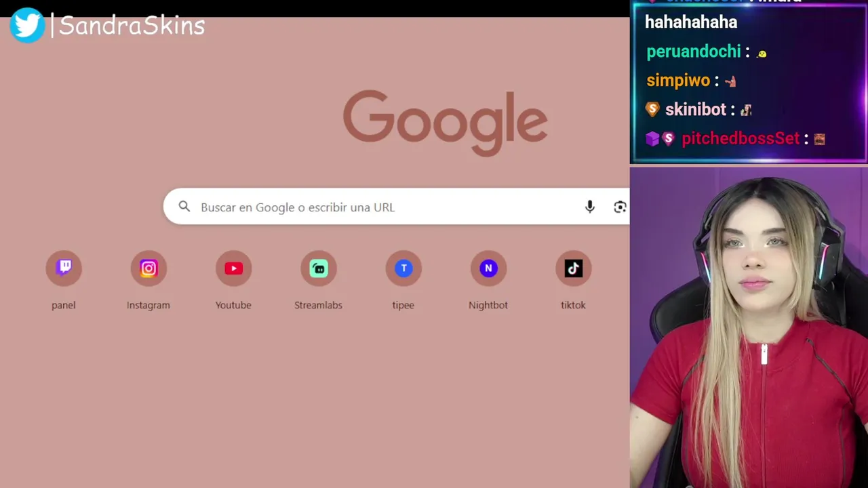This screenshot has width=868, height=488.
Task: Click inside the Google search field
Action: point(397,207)
